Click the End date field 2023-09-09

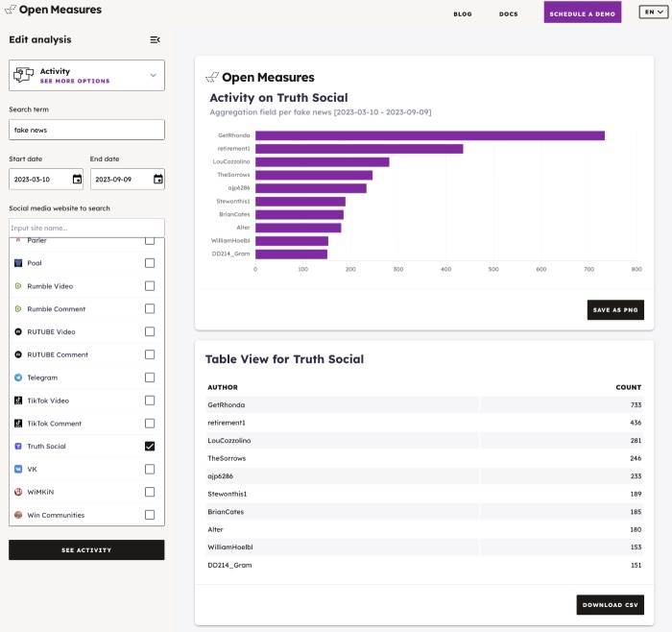click(x=128, y=180)
